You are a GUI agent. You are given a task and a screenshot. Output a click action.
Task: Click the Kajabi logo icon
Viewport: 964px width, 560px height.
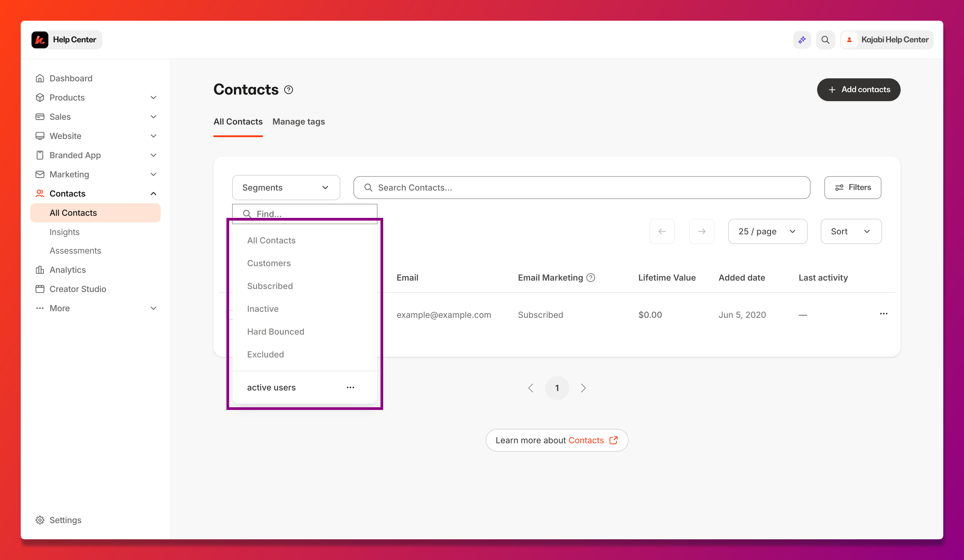pos(40,40)
